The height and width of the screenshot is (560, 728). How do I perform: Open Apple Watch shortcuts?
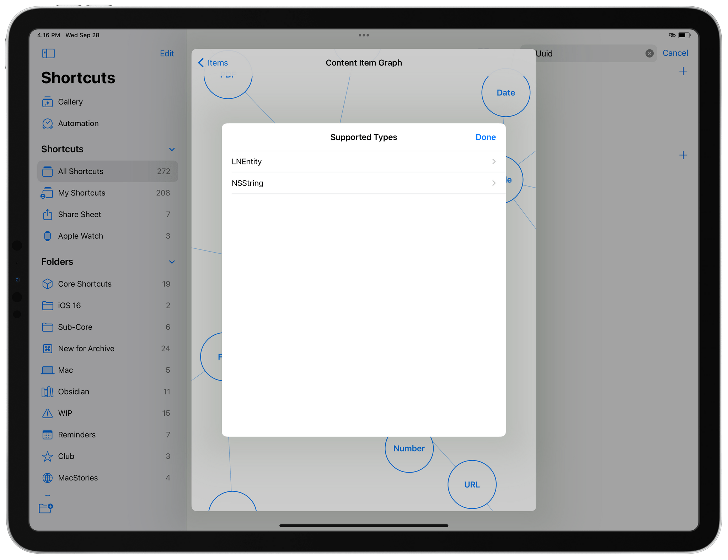(107, 236)
